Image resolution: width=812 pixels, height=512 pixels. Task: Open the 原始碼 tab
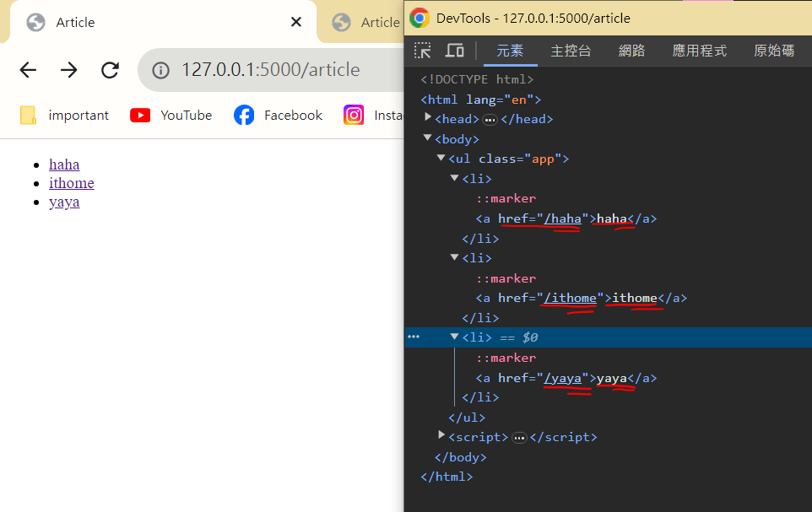pyautogui.click(x=774, y=51)
